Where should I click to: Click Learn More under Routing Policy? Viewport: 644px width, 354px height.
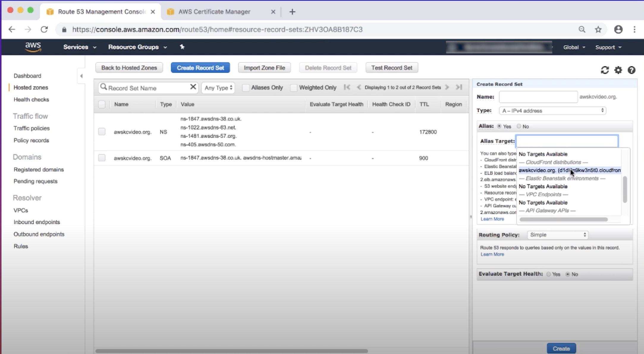click(492, 254)
